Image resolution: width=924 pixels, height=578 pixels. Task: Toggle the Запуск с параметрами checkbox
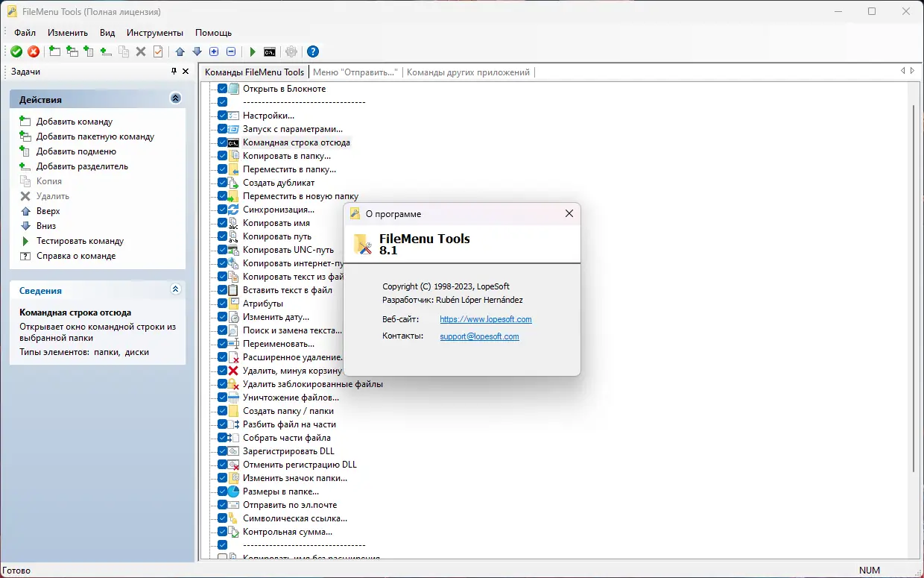pos(222,129)
